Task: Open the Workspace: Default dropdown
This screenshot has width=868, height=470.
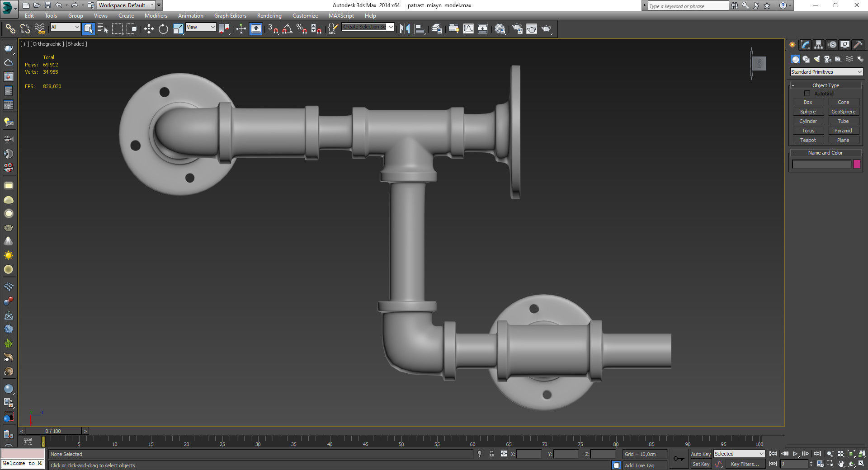Action: tap(126, 5)
